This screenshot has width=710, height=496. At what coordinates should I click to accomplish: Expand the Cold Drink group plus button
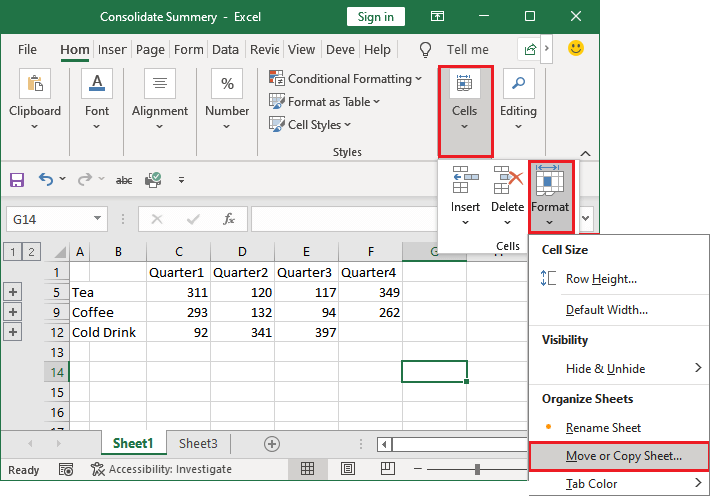(x=13, y=332)
